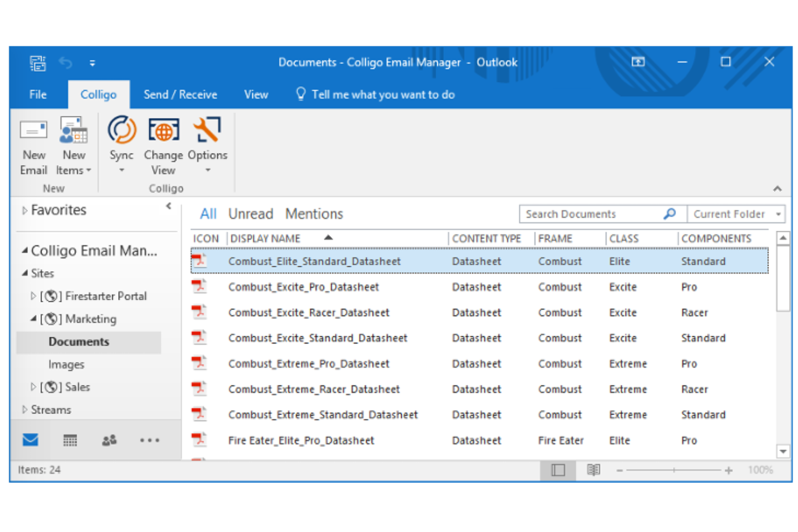
Task: Click the Search Documents field
Action: click(x=603, y=214)
